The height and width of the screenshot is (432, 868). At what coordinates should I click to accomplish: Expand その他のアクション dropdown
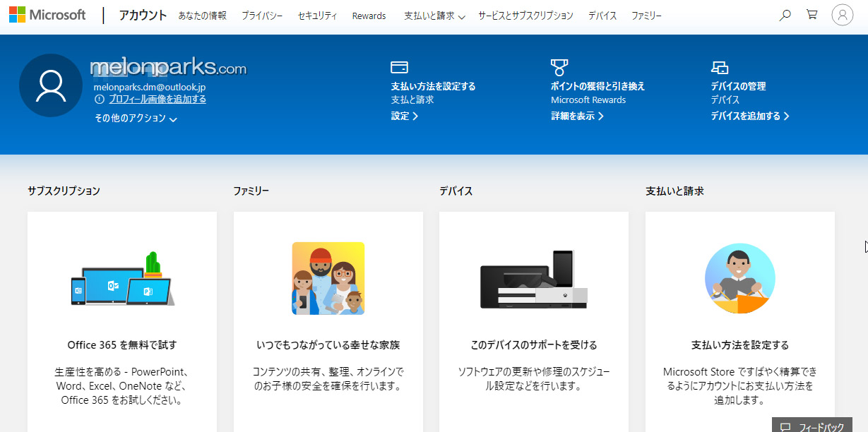click(136, 119)
